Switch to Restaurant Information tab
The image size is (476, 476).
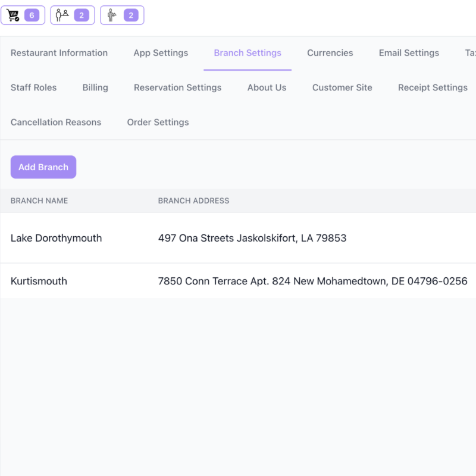click(59, 53)
